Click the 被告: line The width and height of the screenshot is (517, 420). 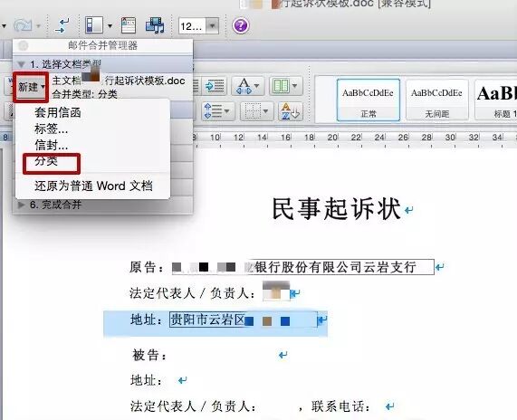tap(149, 355)
